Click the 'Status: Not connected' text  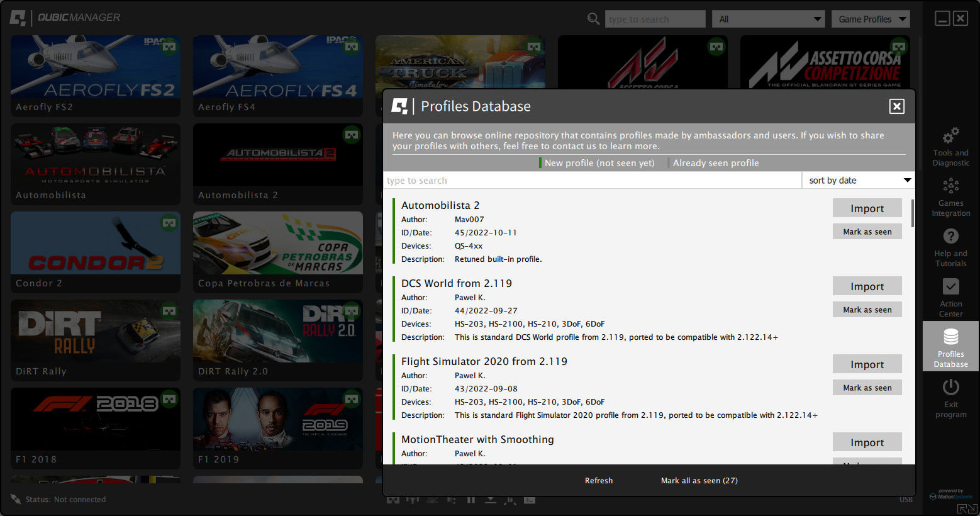[65, 499]
